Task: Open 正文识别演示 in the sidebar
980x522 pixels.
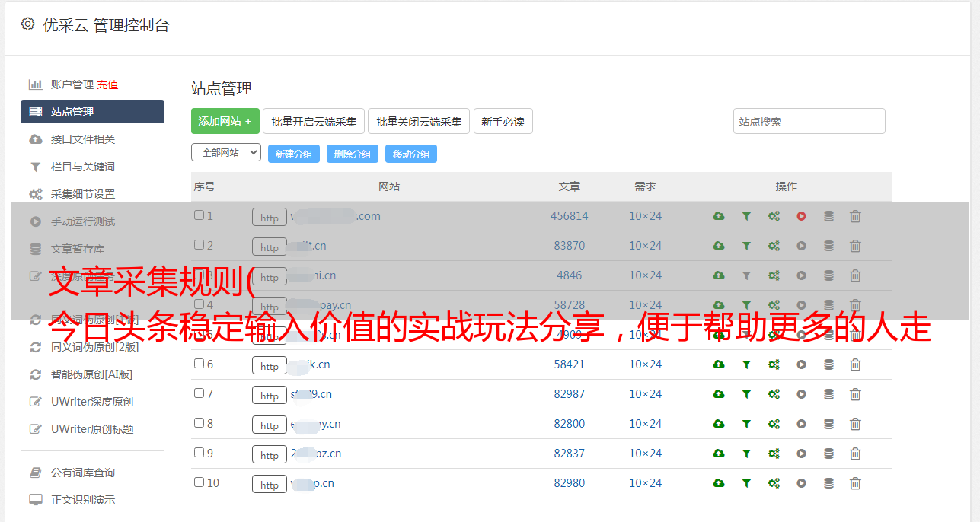Action: click(x=83, y=500)
